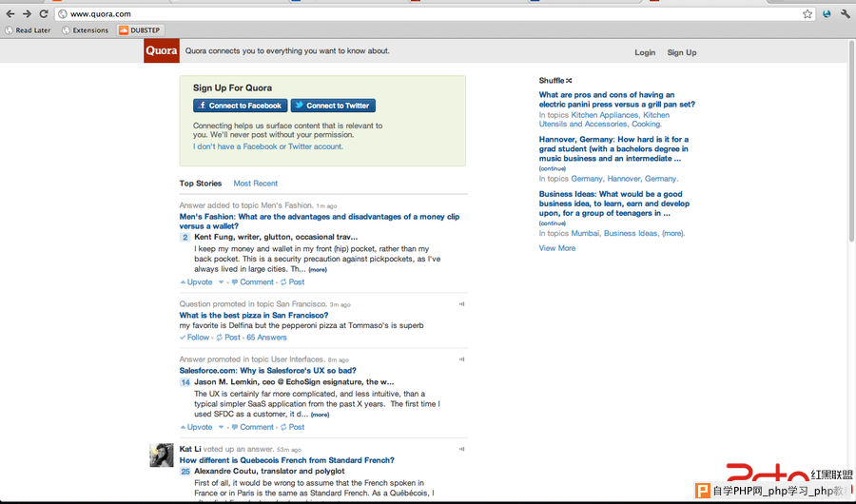The height and width of the screenshot is (504, 856).
Task: Open Hannover, Germany grad student question
Action: [x=613, y=148]
